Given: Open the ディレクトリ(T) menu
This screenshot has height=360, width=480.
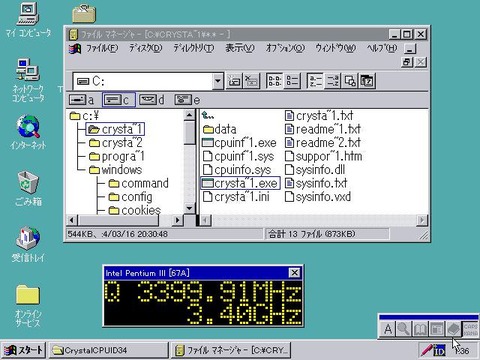Looking at the screenshot, I should point(193,48).
